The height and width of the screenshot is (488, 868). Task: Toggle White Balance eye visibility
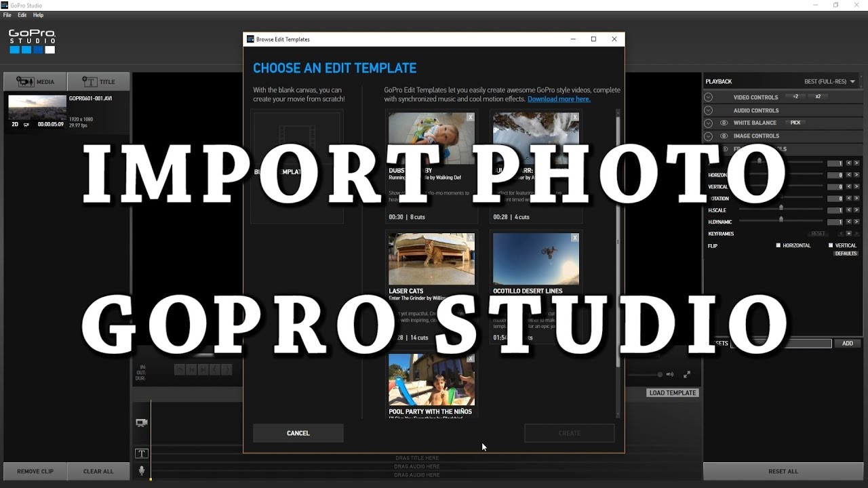[724, 123]
